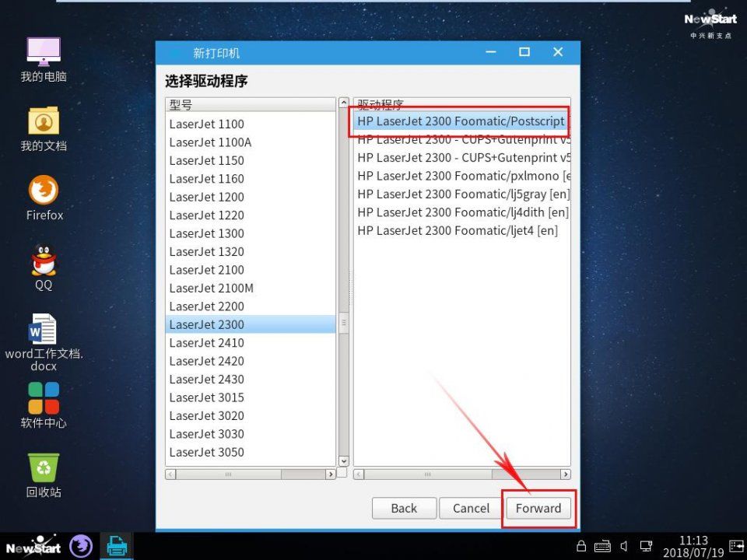Select LaserJet 1320 model
This screenshot has height=560, width=747.
pos(207,251)
